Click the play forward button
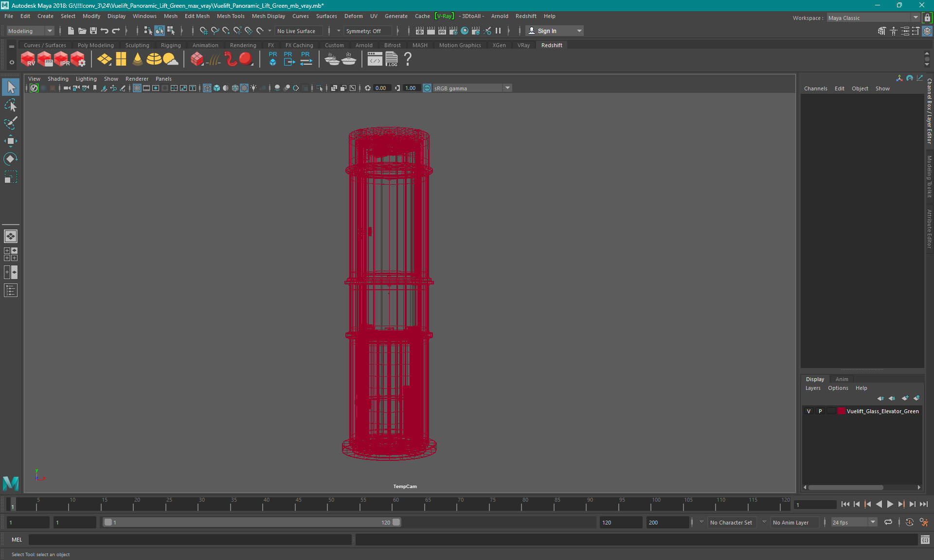The width and height of the screenshot is (934, 560). click(x=890, y=505)
